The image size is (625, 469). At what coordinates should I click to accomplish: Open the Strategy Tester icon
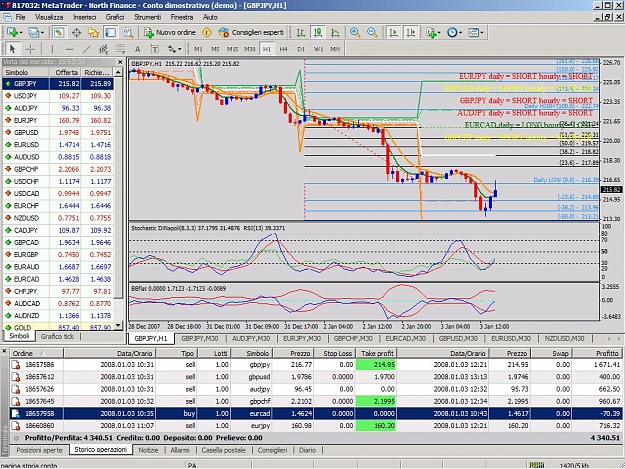(128, 32)
